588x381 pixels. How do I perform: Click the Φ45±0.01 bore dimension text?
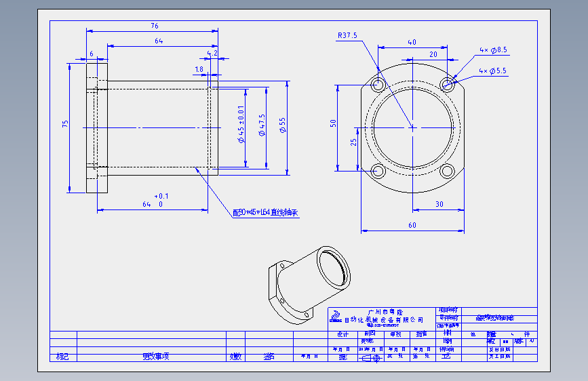point(241,124)
